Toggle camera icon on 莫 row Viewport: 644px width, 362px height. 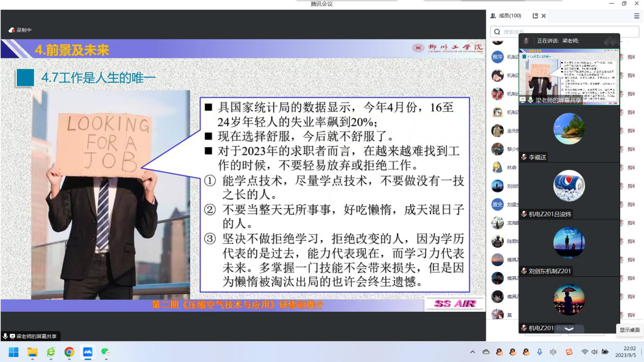point(631,315)
